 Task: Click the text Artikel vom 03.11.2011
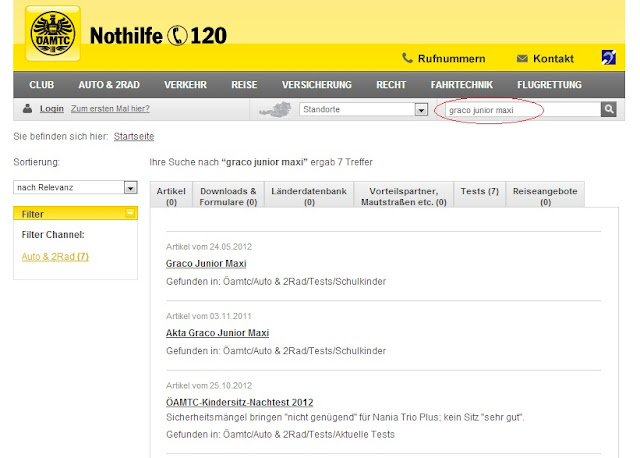click(209, 316)
